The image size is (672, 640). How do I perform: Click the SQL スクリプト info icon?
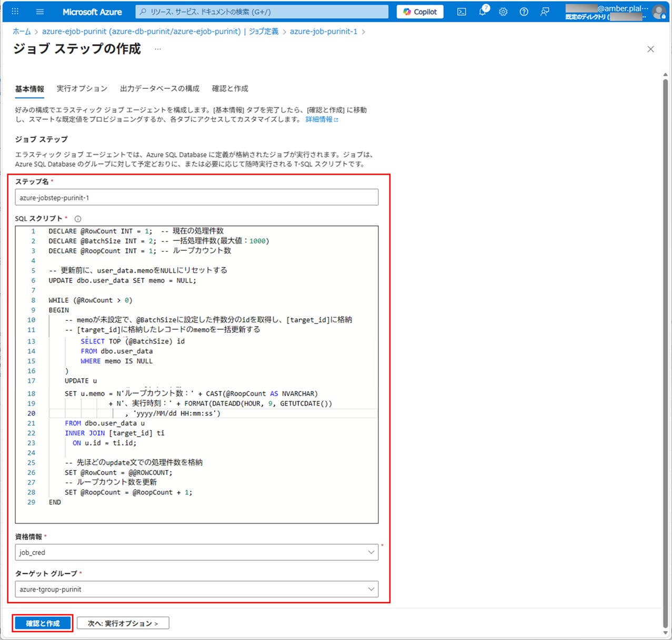point(78,219)
